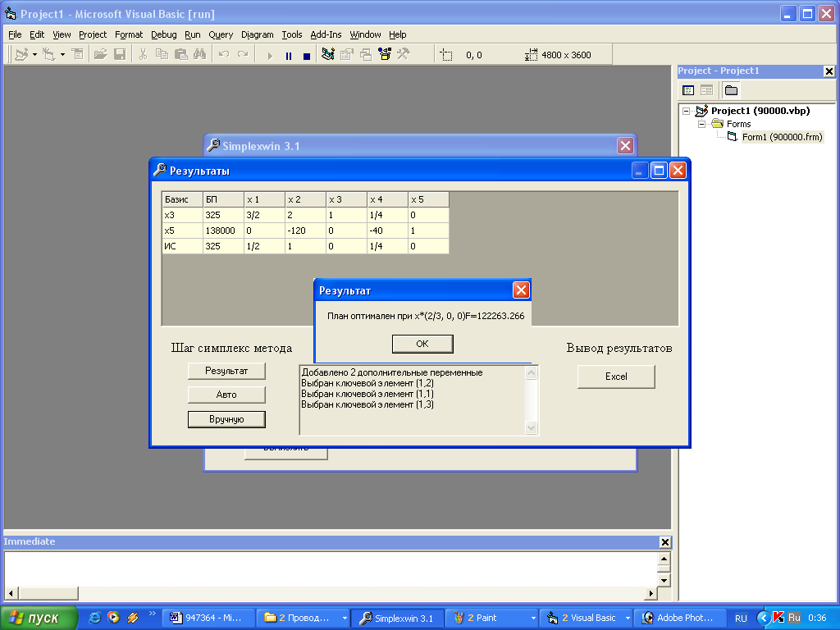The height and width of the screenshot is (630, 840).
Task: Open Internet Explorer from quick launch
Action: pos(94,618)
